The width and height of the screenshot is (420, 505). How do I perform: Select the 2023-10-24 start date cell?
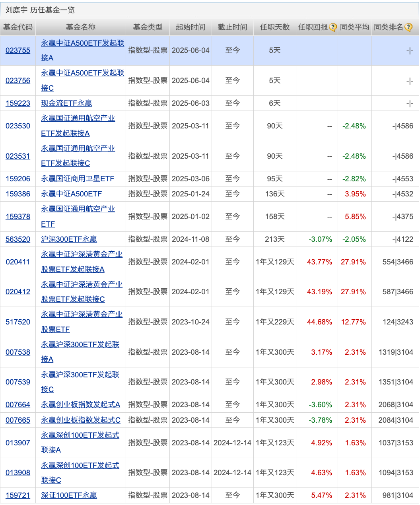(x=191, y=322)
